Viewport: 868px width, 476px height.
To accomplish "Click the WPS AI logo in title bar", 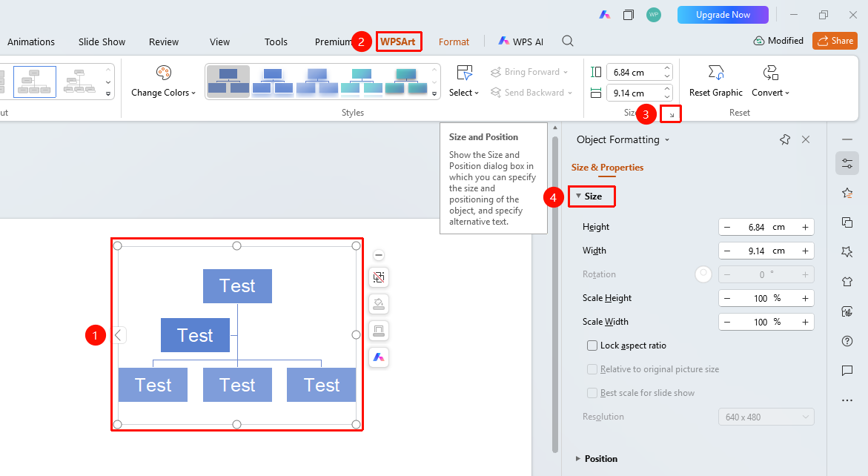I will tap(605, 15).
